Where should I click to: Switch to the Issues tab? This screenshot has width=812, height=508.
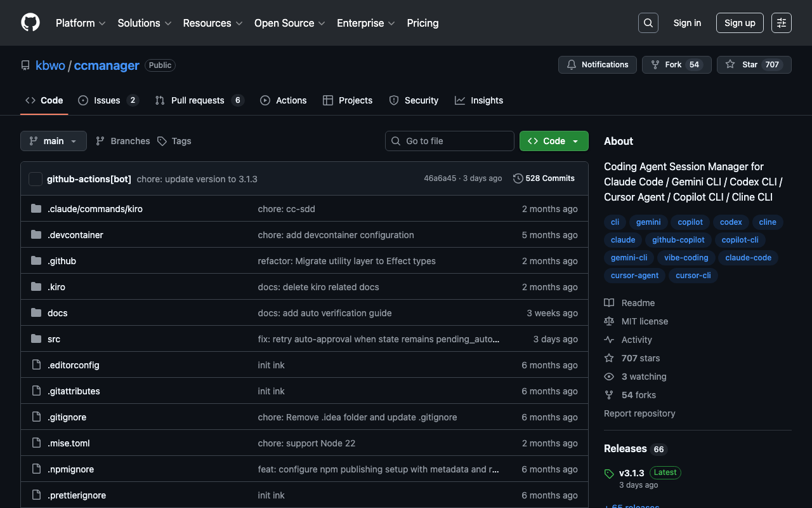tap(107, 100)
